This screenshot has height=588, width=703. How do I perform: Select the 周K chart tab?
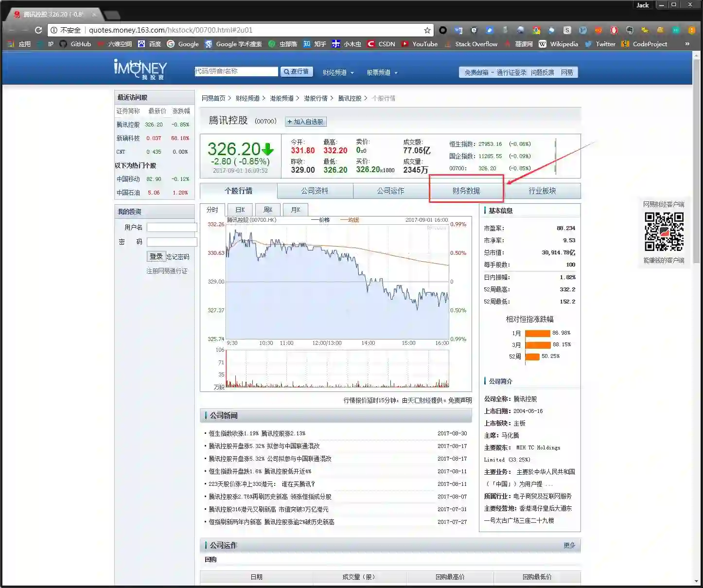click(268, 210)
